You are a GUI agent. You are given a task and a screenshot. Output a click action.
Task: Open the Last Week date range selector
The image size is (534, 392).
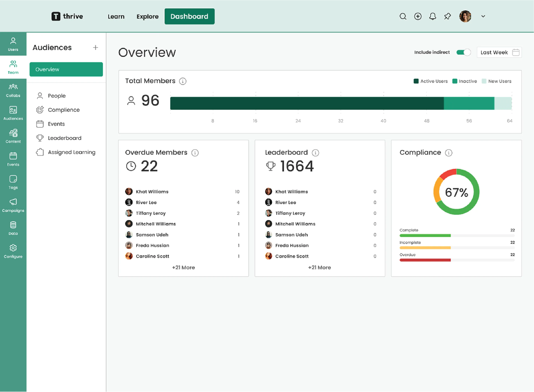pyautogui.click(x=499, y=52)
